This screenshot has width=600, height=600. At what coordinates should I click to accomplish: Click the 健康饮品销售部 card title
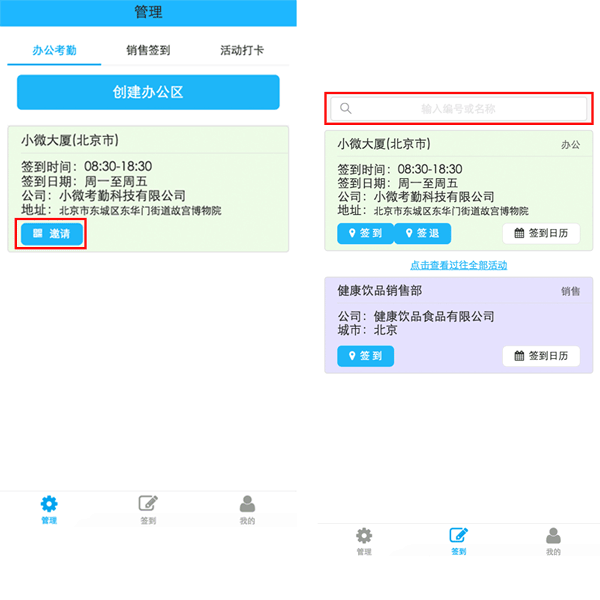tap(380, 290)
